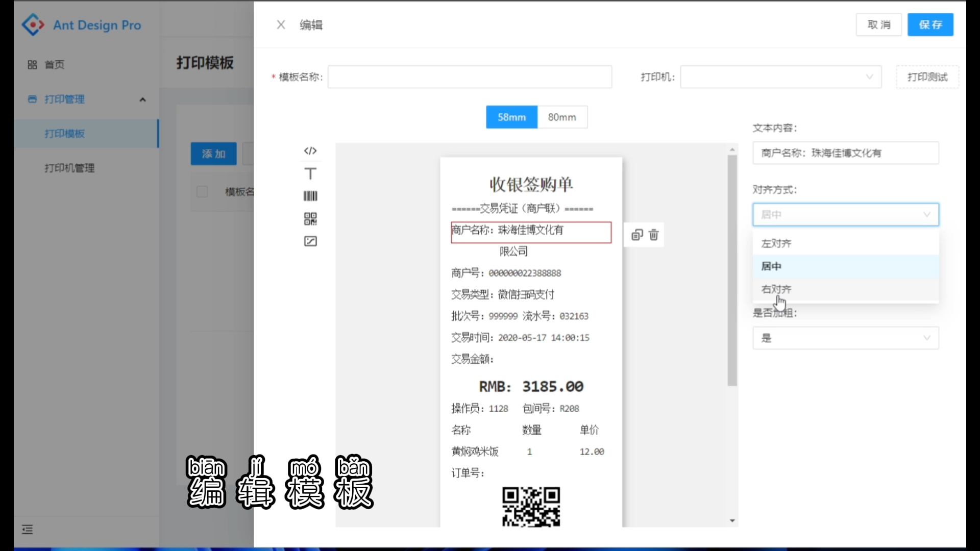Image resolution: width=980 pixels, height=551 pixels.
Task: Open the 打印机 printer dropdown
Action: (x=781, y=77)
